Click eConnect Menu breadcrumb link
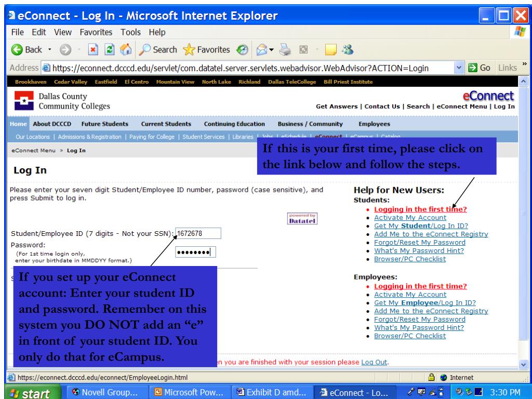 click(33, 150)
